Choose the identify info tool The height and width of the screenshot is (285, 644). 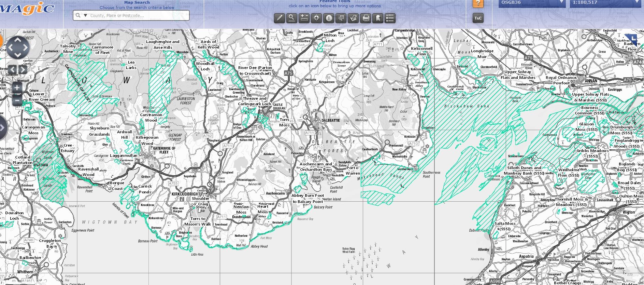[x=328, y=18]
